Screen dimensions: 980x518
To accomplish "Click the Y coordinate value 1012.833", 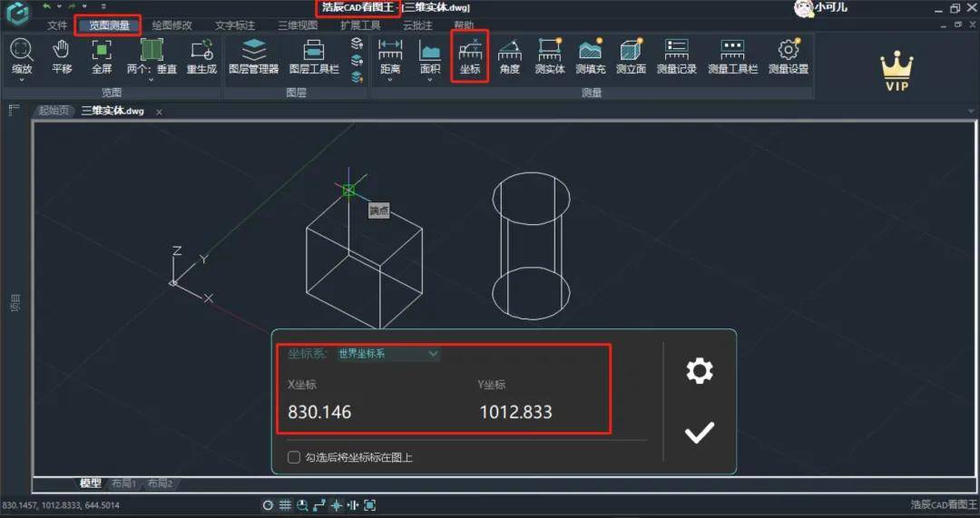I will coord(515,413).
